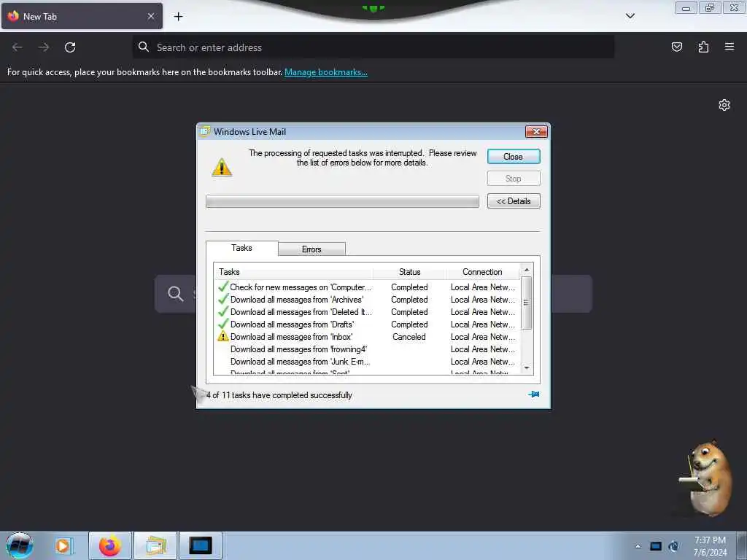Click the Close button in Windows Live Mail dialog
Image resolution: width=747 pixels, height=560 pixels.
click(513, 157)
